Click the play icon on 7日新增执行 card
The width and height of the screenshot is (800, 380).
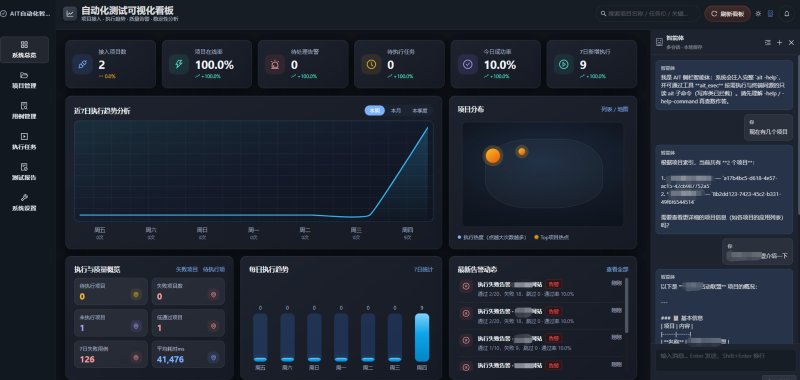pos(563,64)
